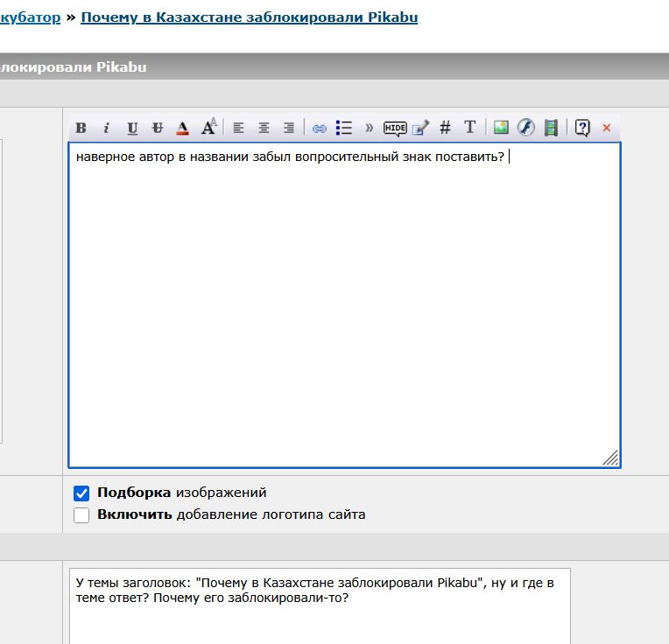Image resolution: width=669 pixels, height=644 pixels.
Task: Click inside the comment text area
Action: point(344,304)
